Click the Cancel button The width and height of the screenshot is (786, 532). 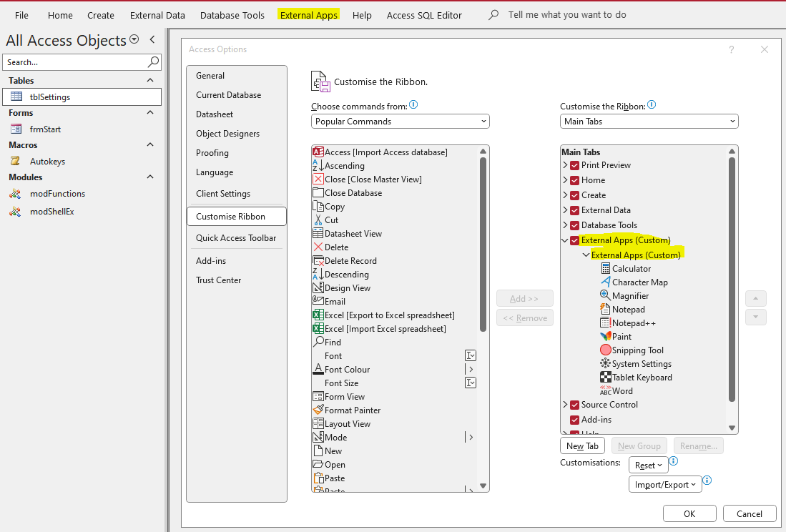pyautogui.click(x=750, y=513)
